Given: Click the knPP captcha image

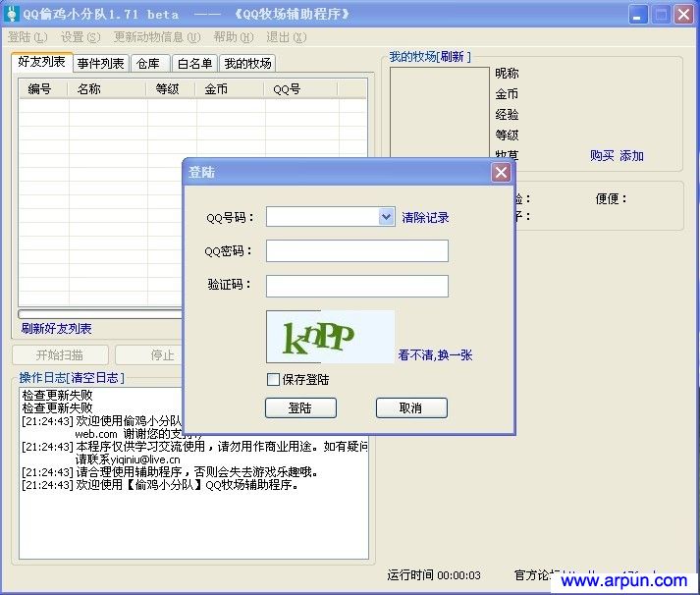Looking at the screenshot, I should pos(330,337).
